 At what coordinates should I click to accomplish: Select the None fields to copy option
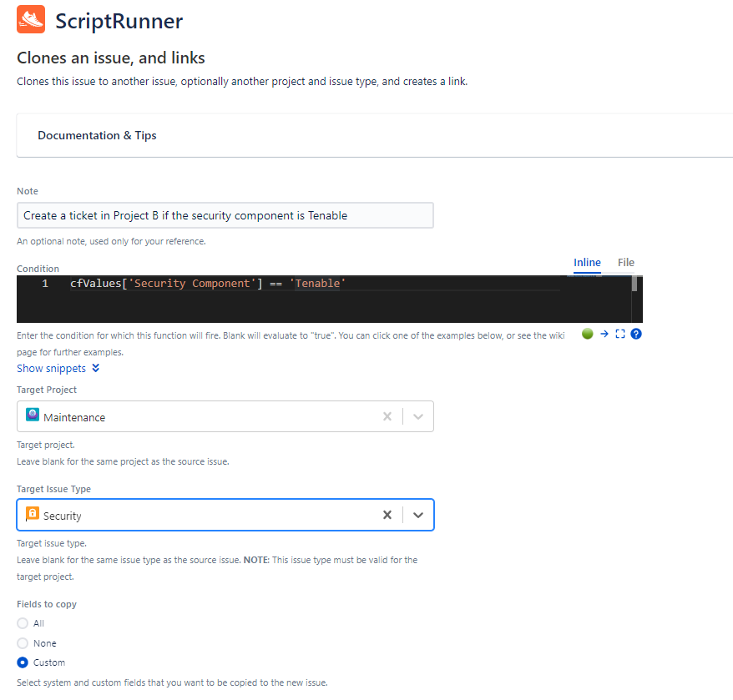point(23,642)
